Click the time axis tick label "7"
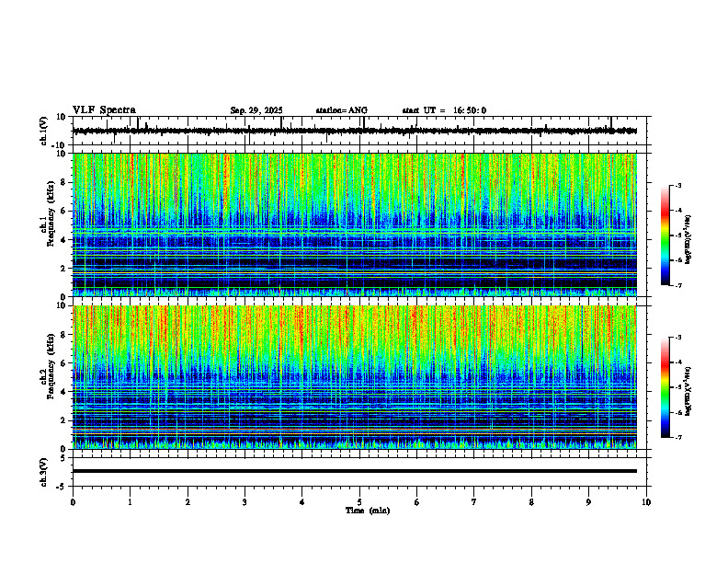Viewport: 728px width, 563px height. pyautogui.click(x=474, y=502)
